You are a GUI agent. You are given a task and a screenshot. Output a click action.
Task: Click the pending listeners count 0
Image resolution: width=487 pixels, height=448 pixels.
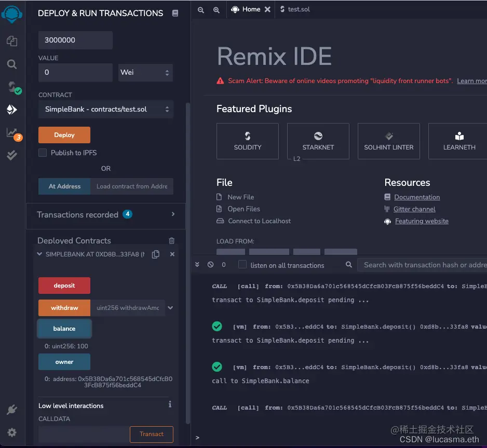point(224,265)
